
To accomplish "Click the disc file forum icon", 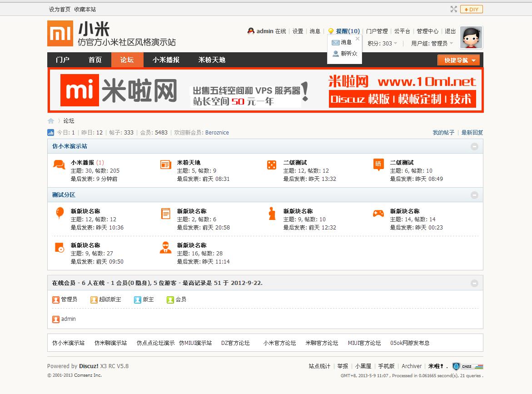I will [60, 247].
